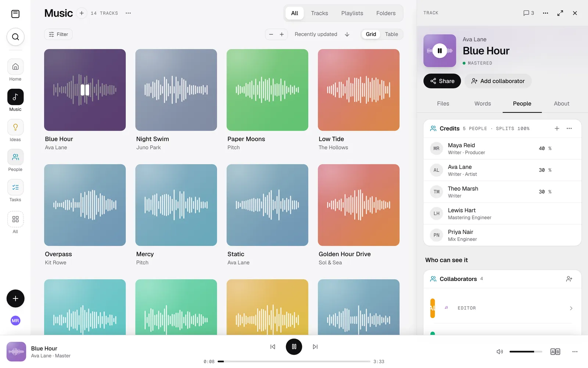
Task: Open Credits more options menu
Action: [x=569, y=128]
